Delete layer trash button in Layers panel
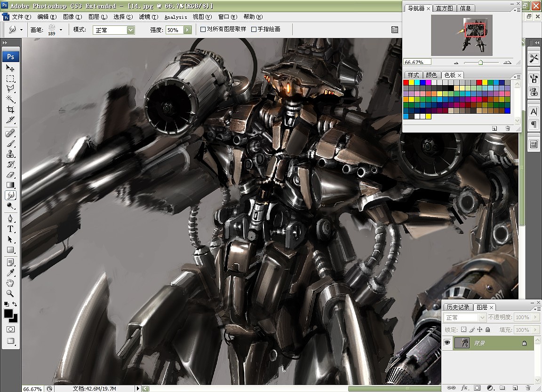 (527, 388)
